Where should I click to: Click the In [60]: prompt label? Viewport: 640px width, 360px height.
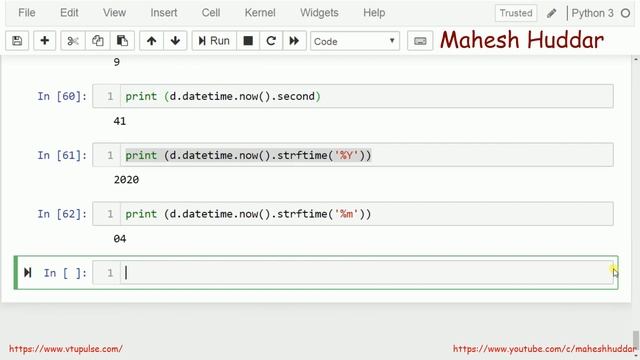click(62, 96)
